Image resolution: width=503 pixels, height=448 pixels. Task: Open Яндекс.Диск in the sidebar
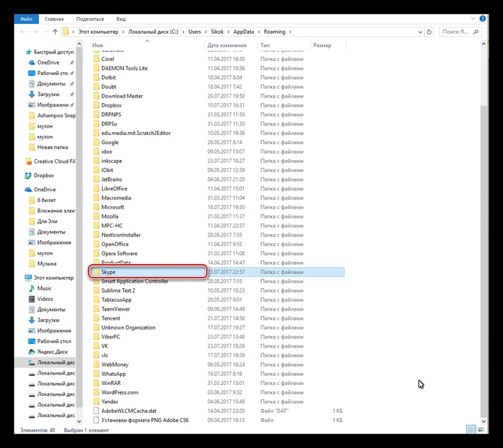48,351
